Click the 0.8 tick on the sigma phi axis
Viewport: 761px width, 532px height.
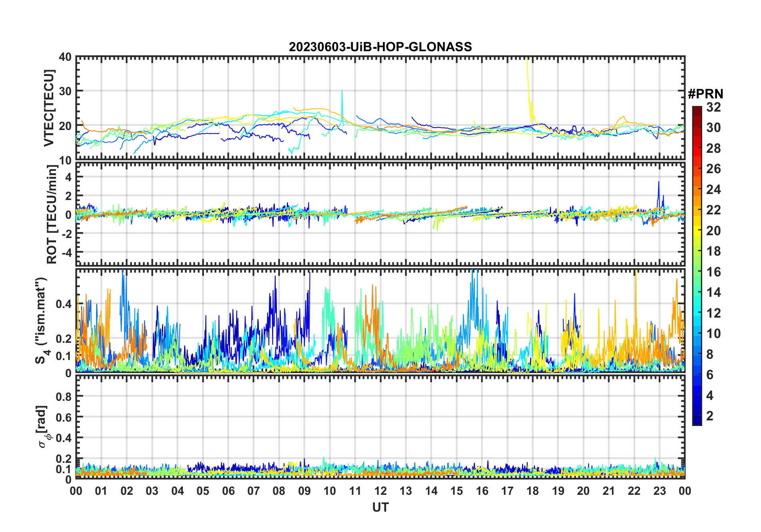tap(63, 396)
